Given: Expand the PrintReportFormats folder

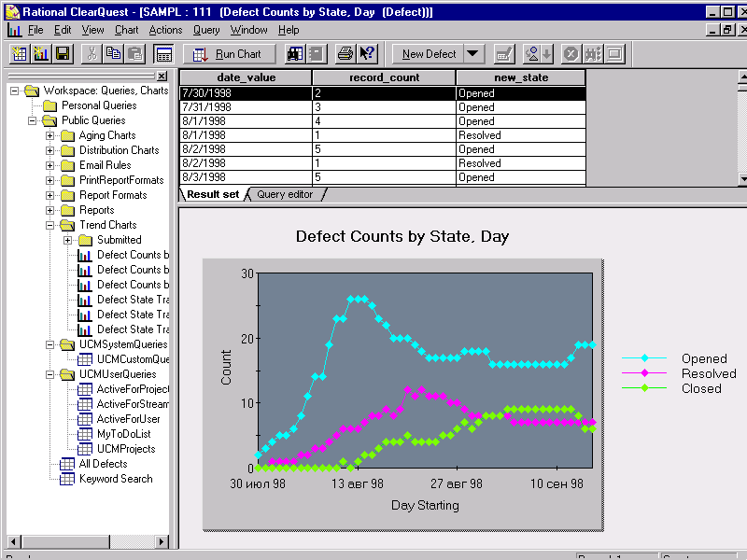Looking at the screenshot, I should point(49,180).
